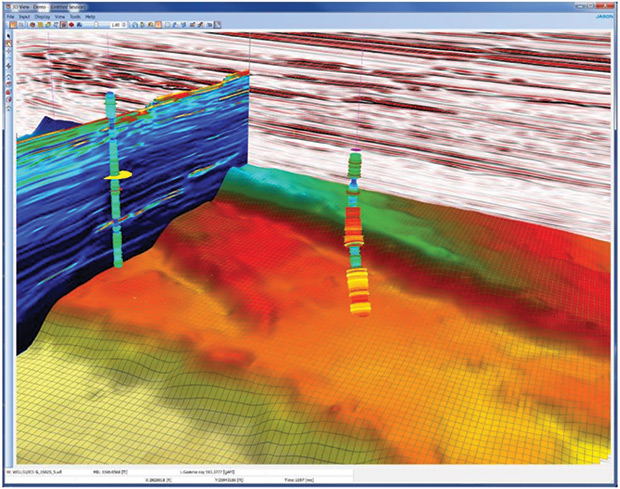The height and width of the screenshot is (489, 620).
Task: Open the Input menu
Action: point(25,17)
